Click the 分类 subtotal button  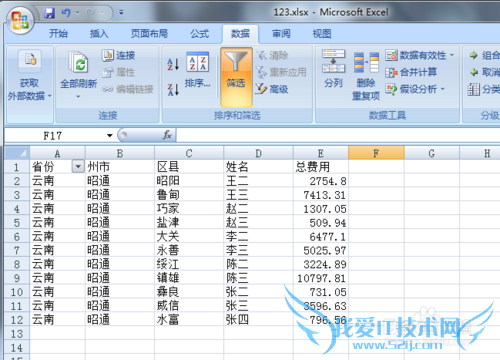click(484, 89)
